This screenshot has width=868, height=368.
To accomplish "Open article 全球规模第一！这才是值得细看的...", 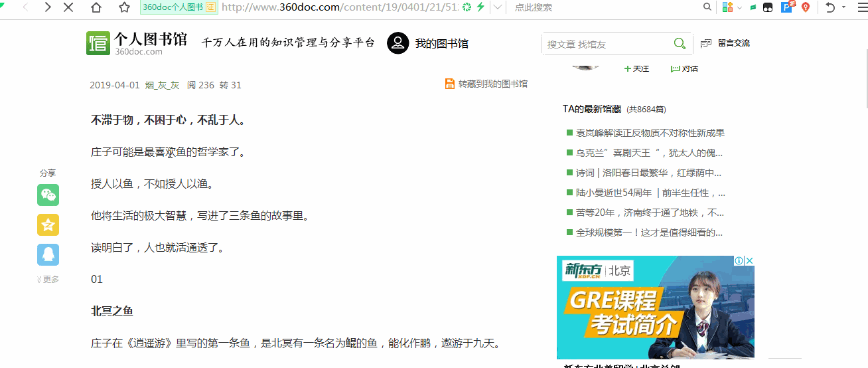I will (x=649, y=232).
